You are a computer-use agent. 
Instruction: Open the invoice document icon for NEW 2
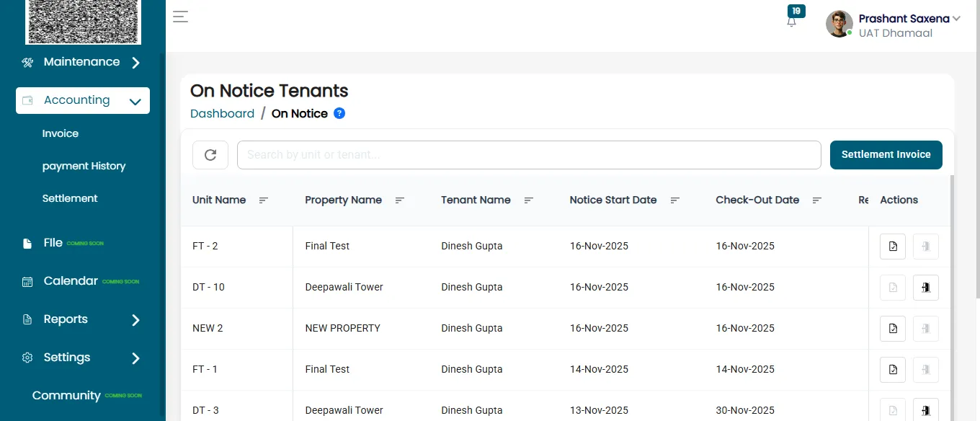[893, 329]
